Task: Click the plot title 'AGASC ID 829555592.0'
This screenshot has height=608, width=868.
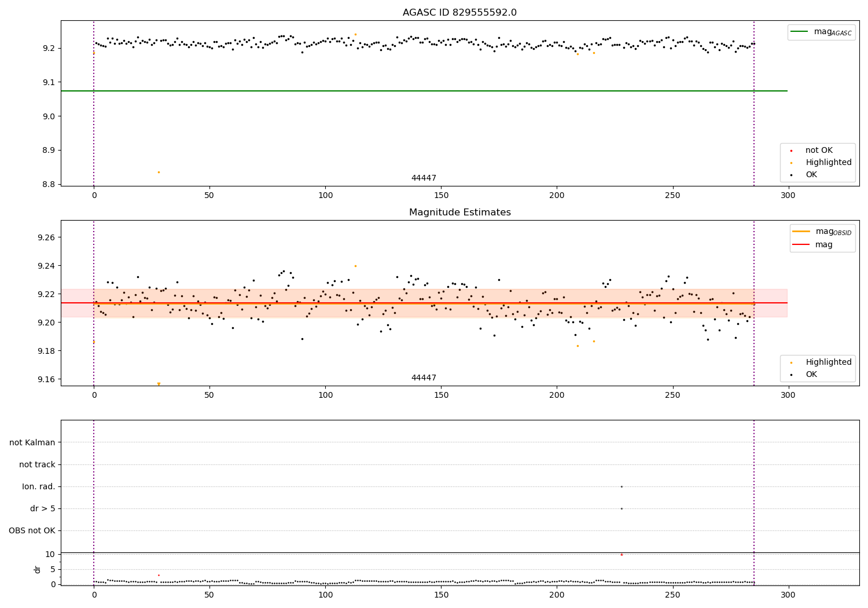Action: pyautogui.click(x=459, y=13)
